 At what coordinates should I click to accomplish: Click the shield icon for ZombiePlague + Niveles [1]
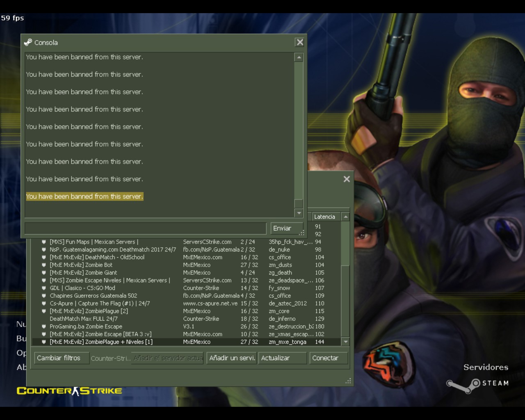43,342
